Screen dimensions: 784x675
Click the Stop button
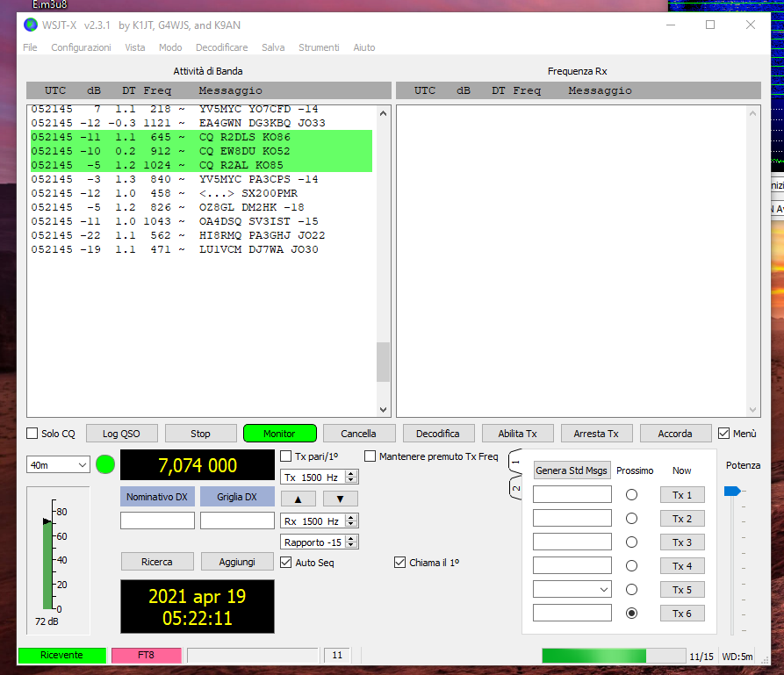point(200,434)
